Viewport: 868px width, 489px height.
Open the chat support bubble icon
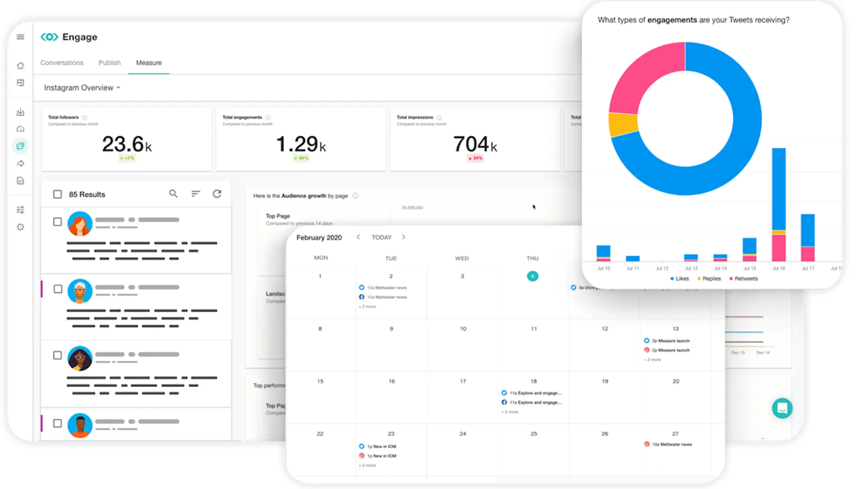782,408
